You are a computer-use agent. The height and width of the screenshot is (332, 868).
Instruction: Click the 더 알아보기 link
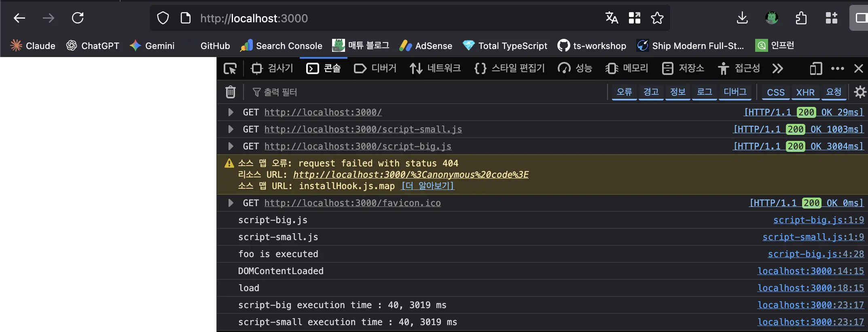point(428,186)
